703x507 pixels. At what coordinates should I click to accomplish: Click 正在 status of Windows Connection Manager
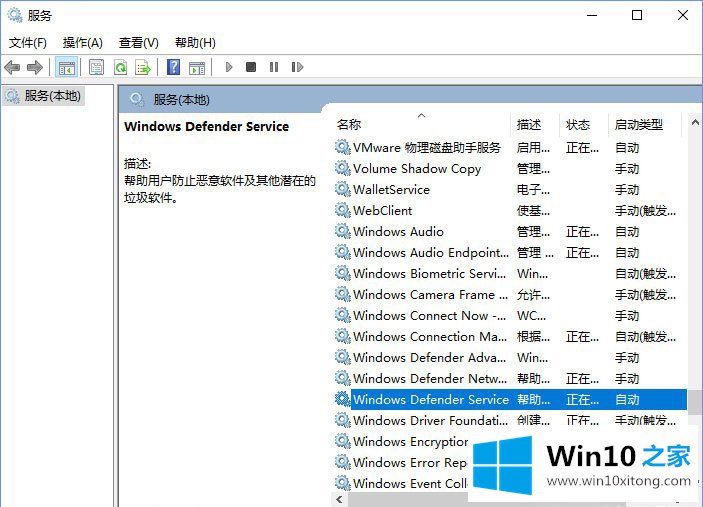[x=582, y=337]
